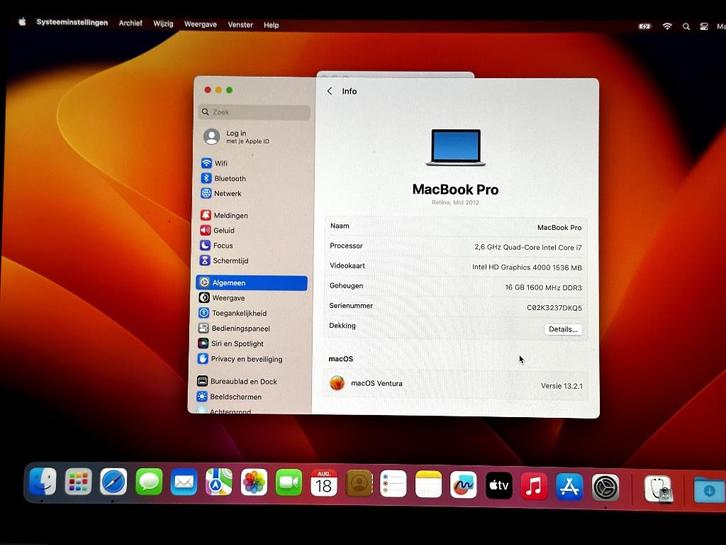The image size is (726, 545).
Task: Open the Venster menu
Action: [x=240, y=24]
